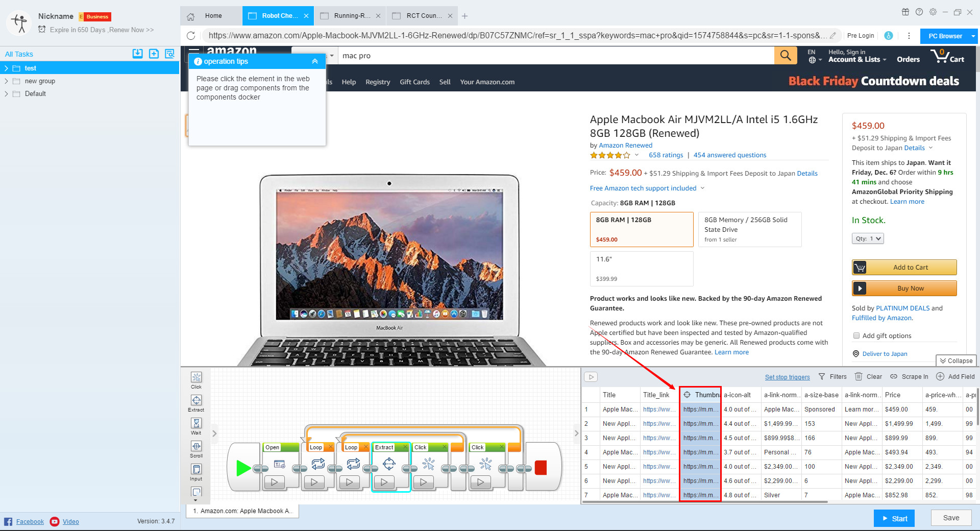The width and height of the screenshot is (980, 531).
Task: Click the Save button
Action: 950,518
